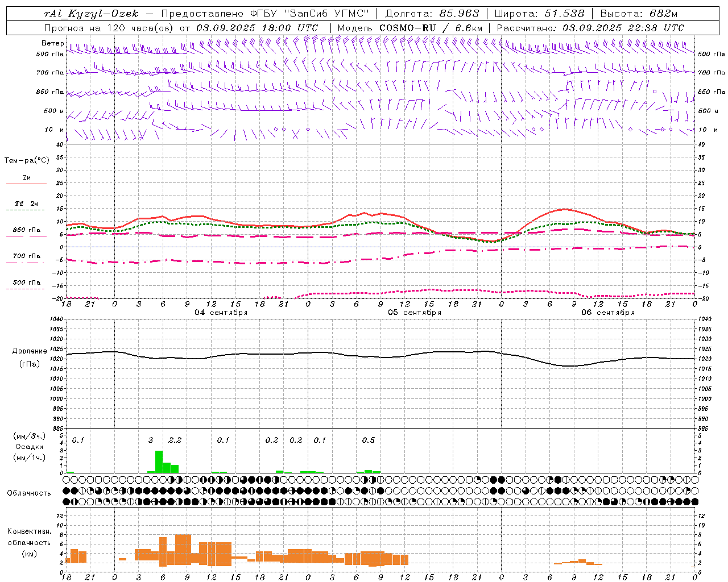
Task: Click the first cloud circle in the top cloudiness row
Action: pyautogui.click(x=67, y=480)
